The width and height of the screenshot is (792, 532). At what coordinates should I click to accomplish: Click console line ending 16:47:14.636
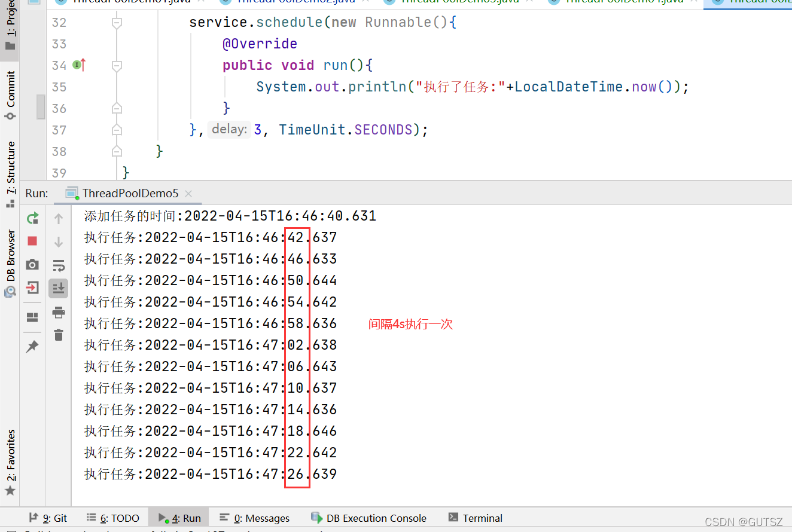211,409
